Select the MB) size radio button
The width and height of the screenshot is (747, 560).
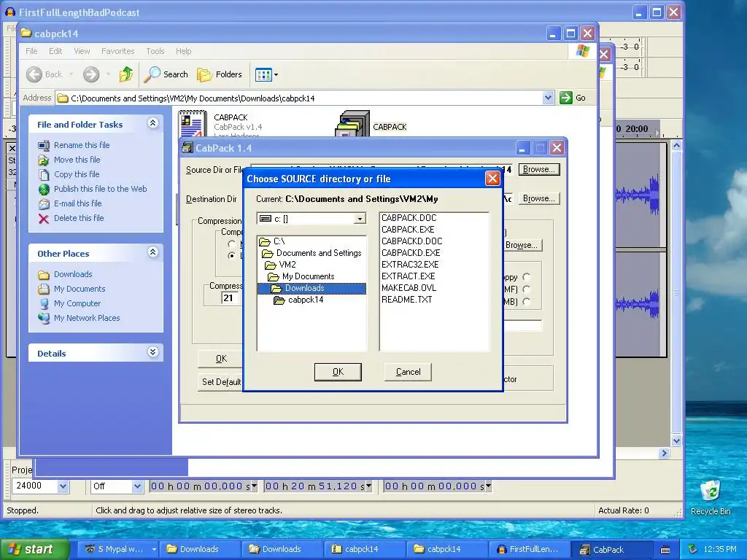(x=527, y=301)
